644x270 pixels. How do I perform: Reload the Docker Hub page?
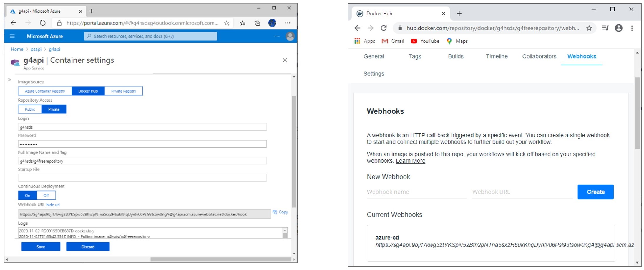click(x=384, y=28)
